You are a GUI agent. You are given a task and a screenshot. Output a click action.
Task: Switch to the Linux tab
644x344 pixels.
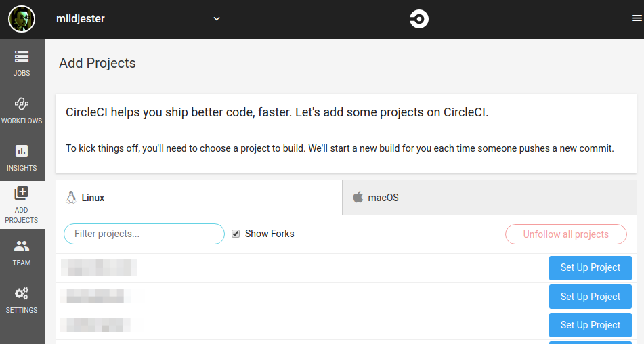[x=199, y=198]
